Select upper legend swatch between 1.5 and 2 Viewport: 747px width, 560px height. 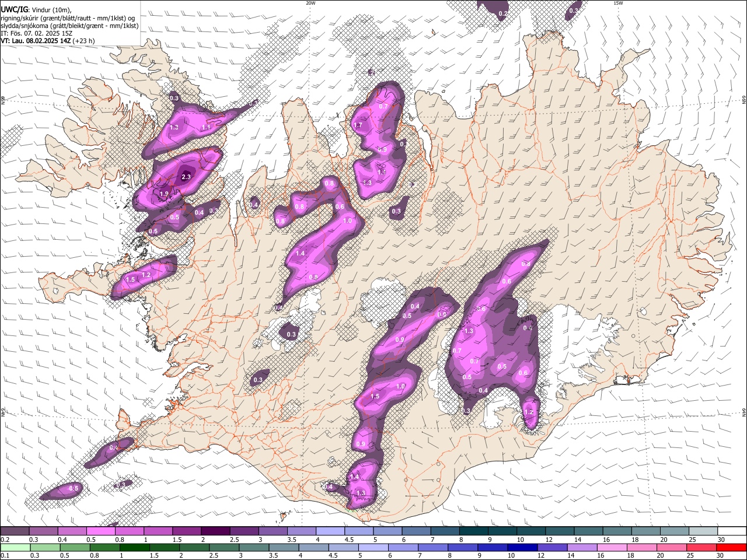click(x=187, y=531)
